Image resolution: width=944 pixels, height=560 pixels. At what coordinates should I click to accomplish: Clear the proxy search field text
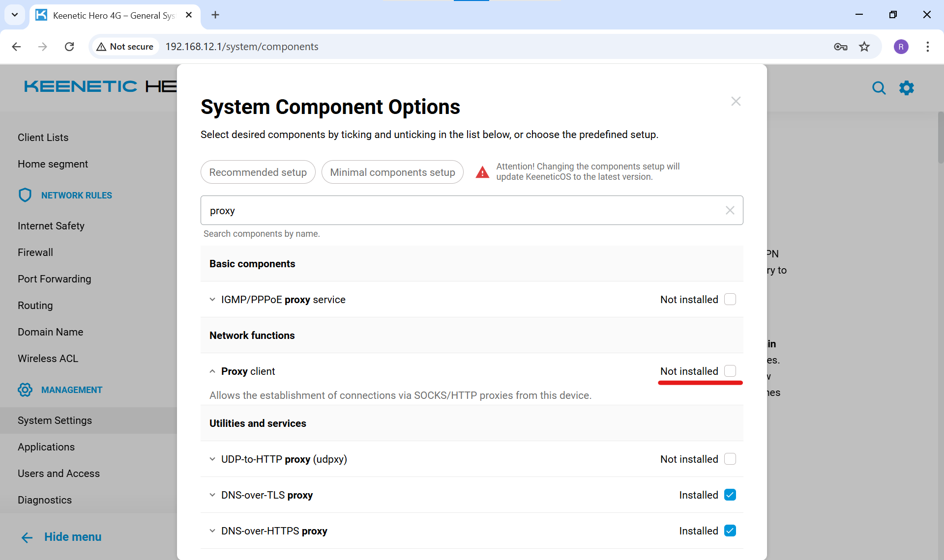coord(730,210)
